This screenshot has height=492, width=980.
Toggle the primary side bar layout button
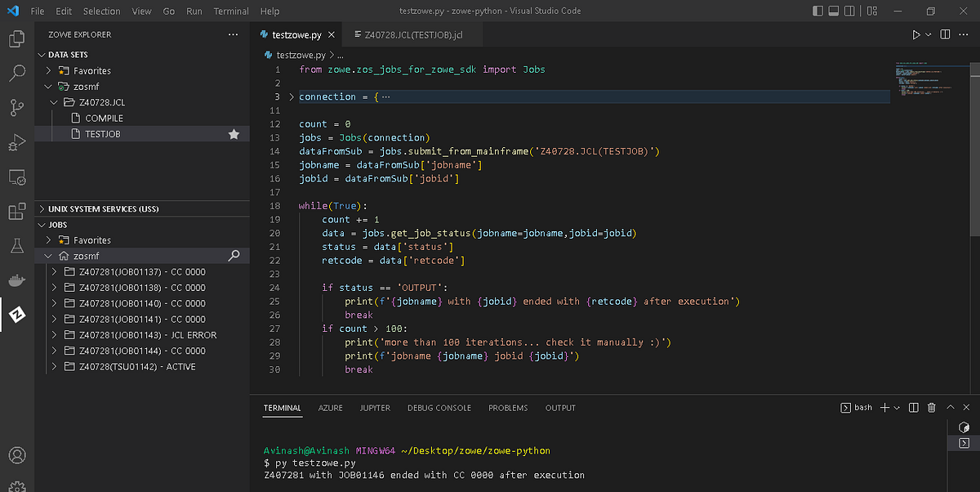tap(819, 11)
